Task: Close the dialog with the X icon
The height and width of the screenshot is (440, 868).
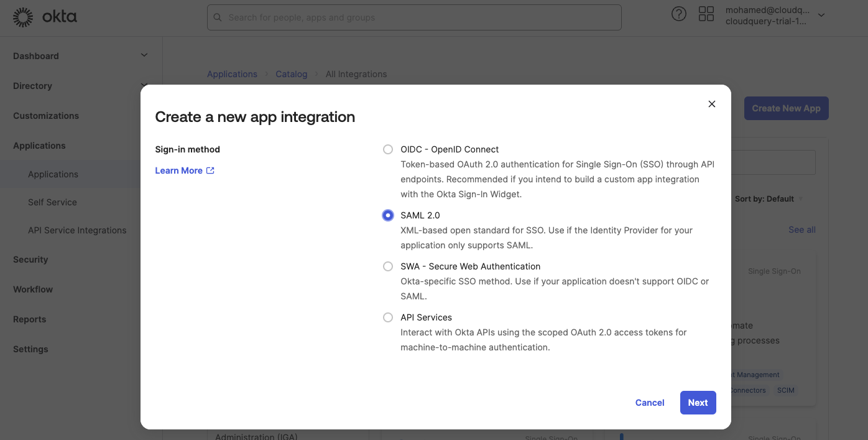Action: (712, 104)
